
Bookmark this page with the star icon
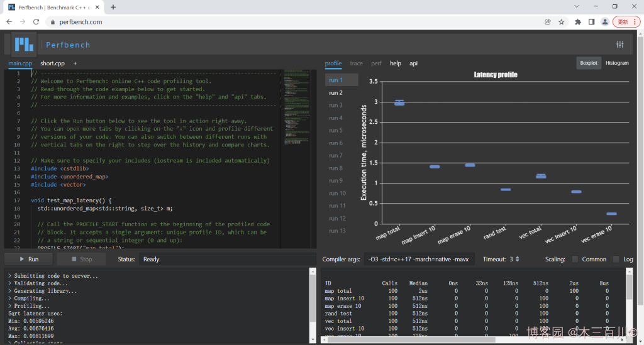pyautogui.click(x=561, y=22)
